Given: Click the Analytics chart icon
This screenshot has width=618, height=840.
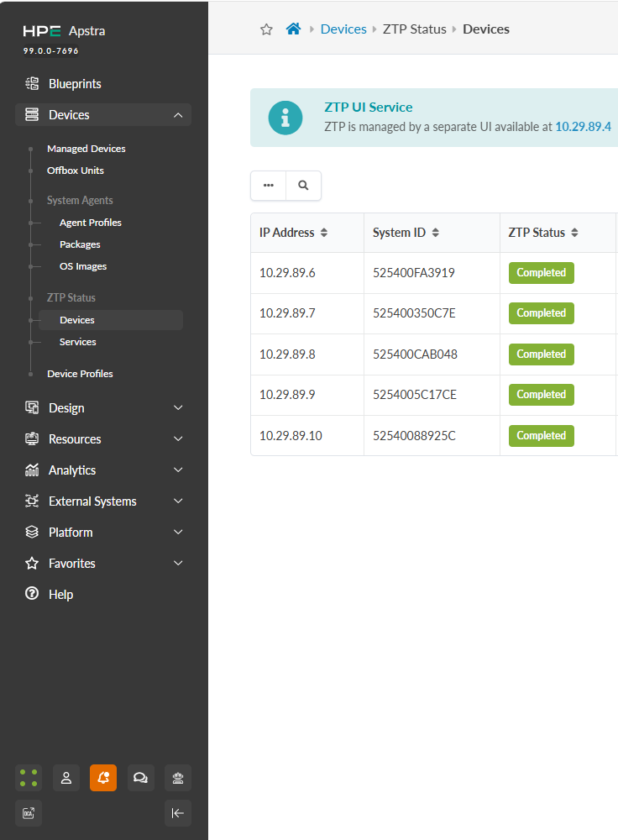Looking at the screenshot, I should tap(32, 470).
